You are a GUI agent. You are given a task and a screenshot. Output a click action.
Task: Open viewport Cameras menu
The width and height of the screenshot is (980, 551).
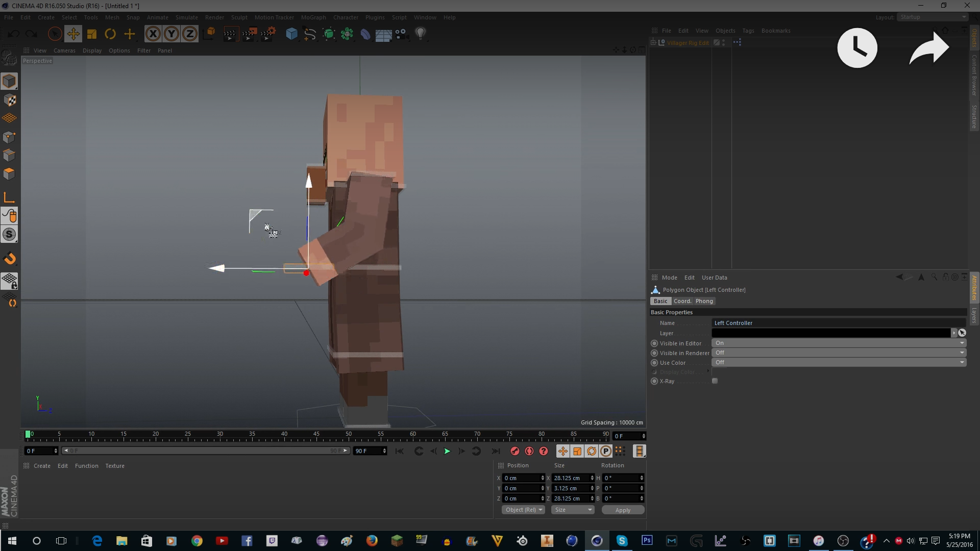[x=64, y=51]
